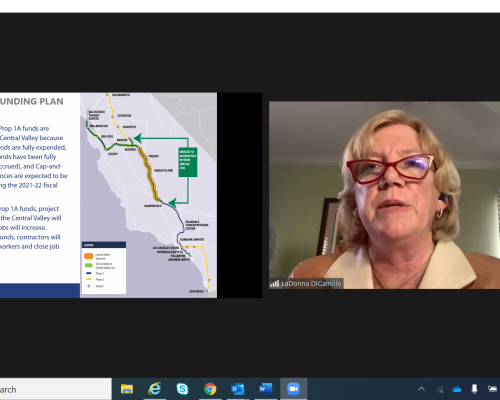The width and height of the screenshot is (500, 400).
Task: Click the green Silicon Valley legend swatch
Action: [89, 265]
